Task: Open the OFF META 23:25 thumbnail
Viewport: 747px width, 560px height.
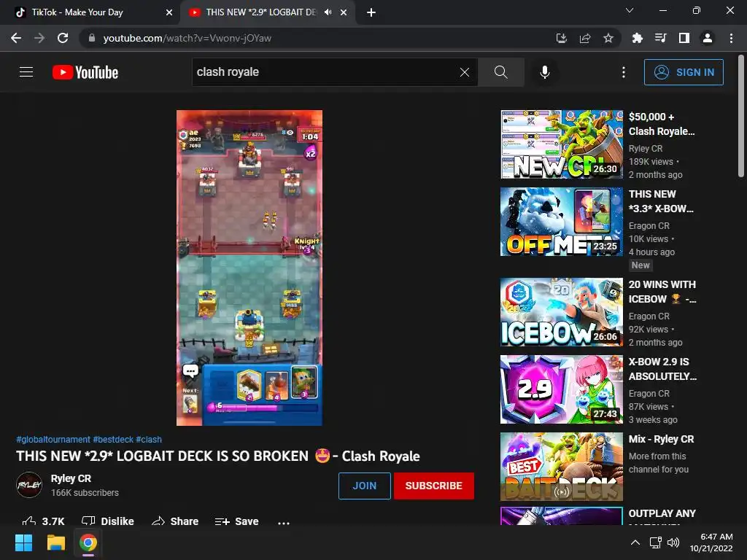Action: coord(562,222)
